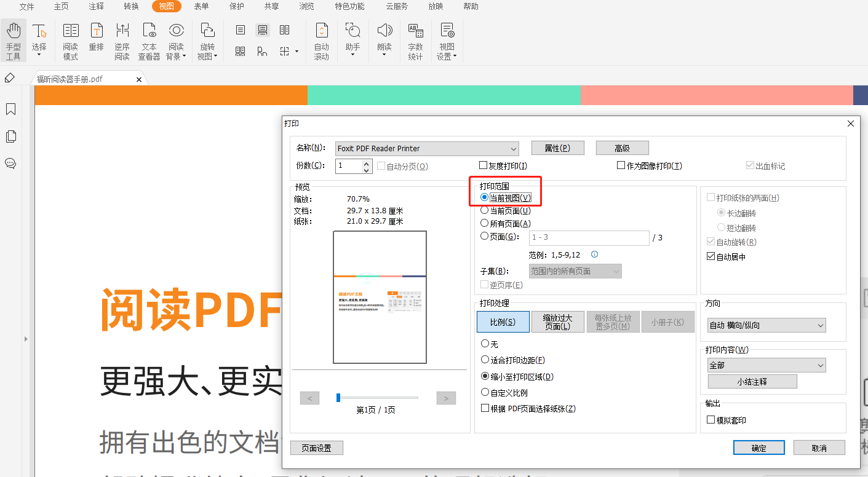Click the preview page slider
This screenshot has height=477, width=868.
(x=377, y=398)
